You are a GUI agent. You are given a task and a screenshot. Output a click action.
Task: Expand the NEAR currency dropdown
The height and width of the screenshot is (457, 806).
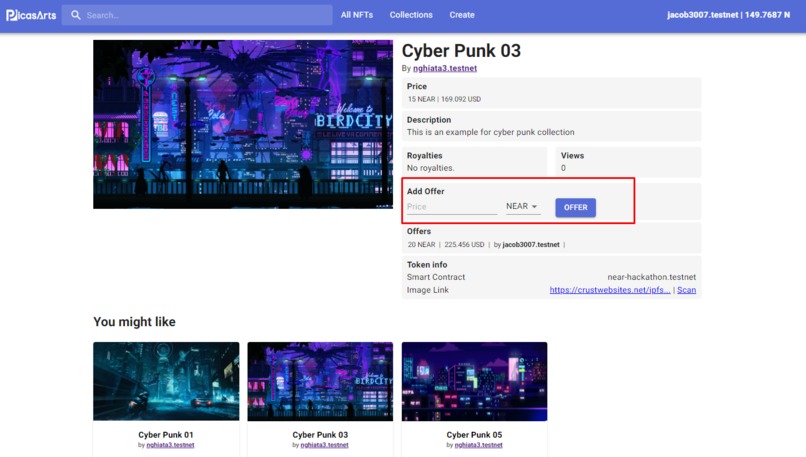[522, 206]
